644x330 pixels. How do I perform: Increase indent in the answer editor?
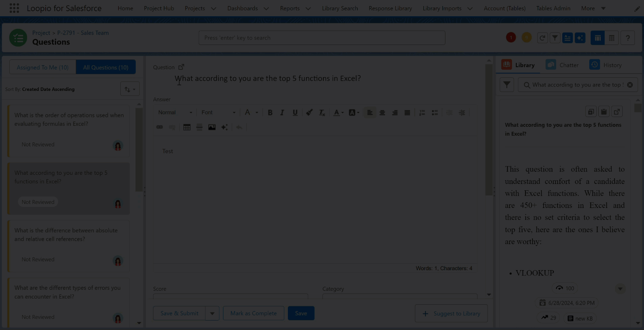462,113
